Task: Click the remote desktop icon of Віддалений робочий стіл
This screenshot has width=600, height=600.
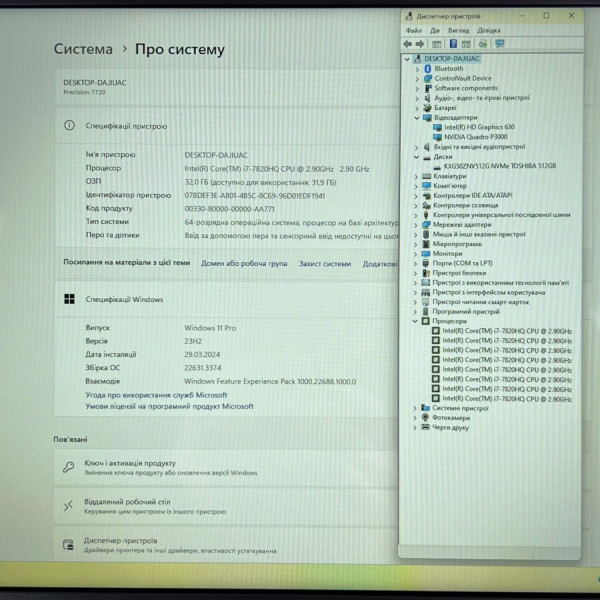Action: coord(68,506)
